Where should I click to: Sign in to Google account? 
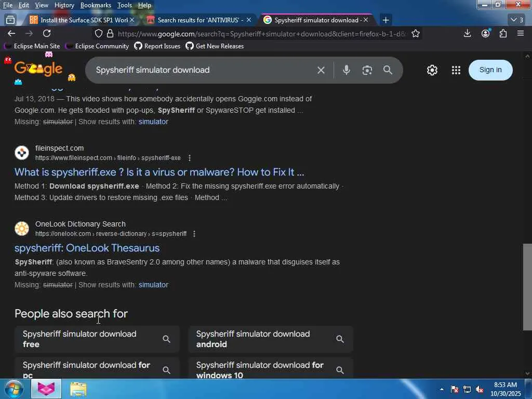[x=490, y=70]
